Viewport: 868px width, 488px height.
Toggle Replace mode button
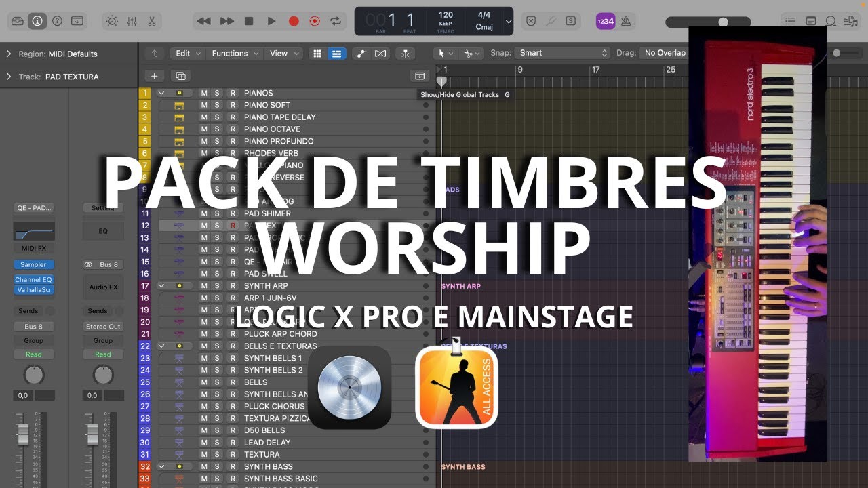tap(532, 21)
